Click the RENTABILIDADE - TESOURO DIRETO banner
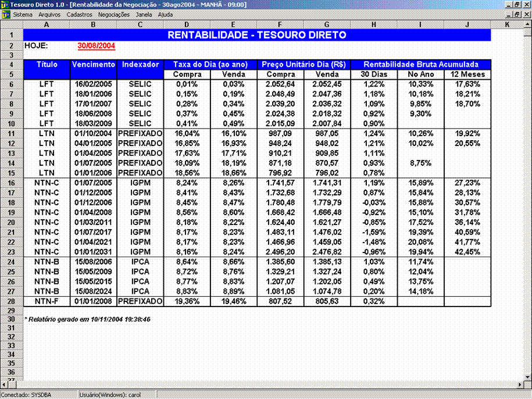Viewport: 532px width, 399px height. [x=257, y=35]
